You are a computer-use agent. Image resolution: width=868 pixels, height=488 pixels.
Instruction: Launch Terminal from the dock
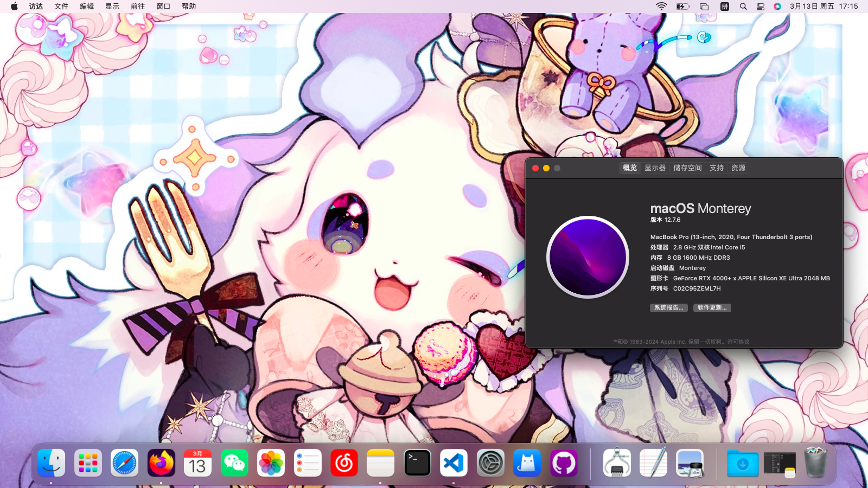pos(417,464)
